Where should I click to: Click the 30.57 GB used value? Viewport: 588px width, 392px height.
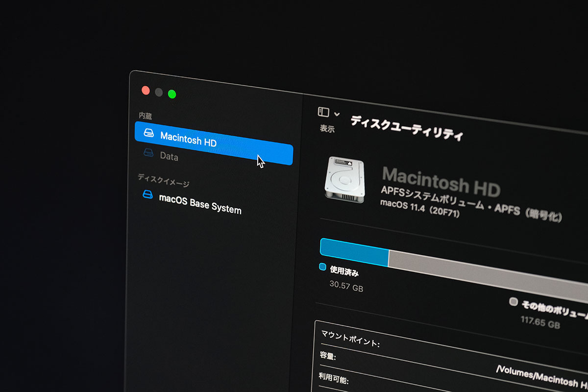346,285
